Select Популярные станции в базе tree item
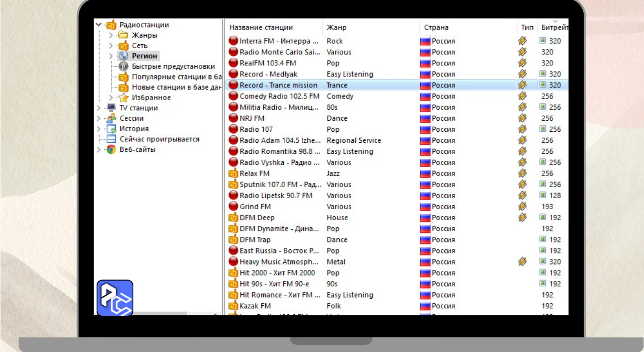The width and height of the screenshot is (644, 352). click(177, 77)
